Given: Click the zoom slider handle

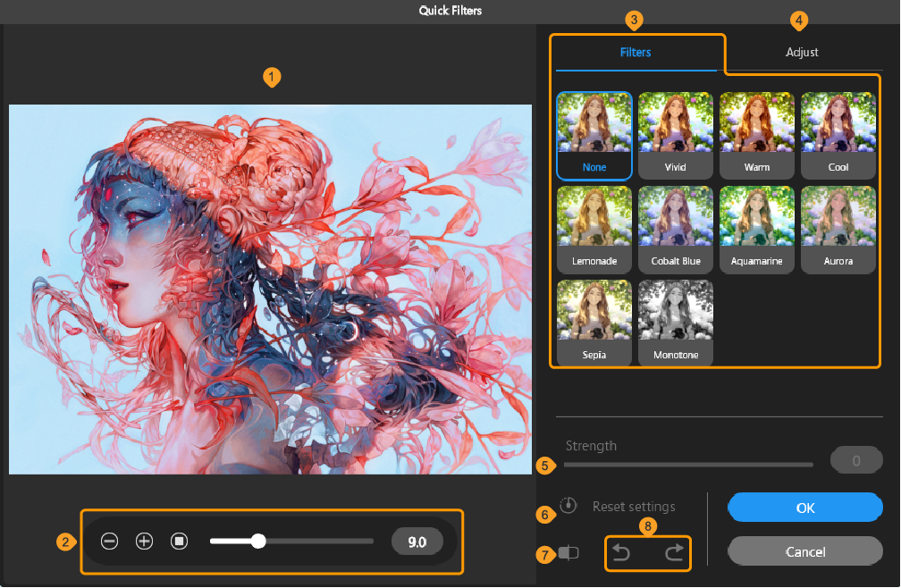Looking at the screenshot, I should click(x=258, y=541).
